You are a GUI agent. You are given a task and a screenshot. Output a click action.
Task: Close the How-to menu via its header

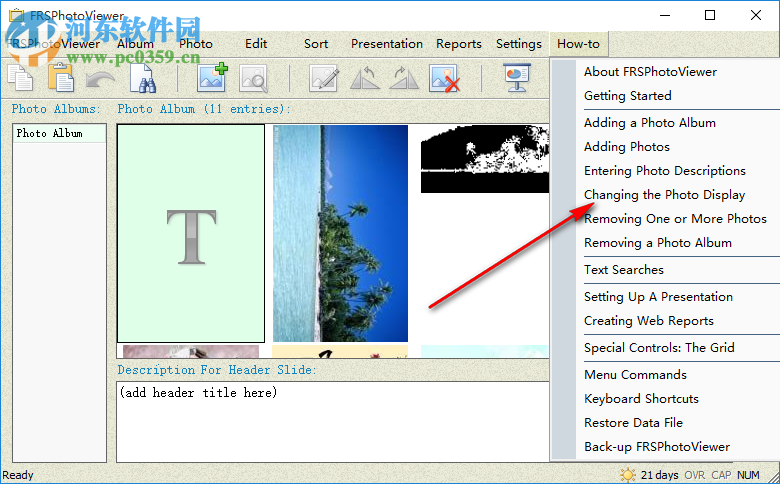point(579,44)
